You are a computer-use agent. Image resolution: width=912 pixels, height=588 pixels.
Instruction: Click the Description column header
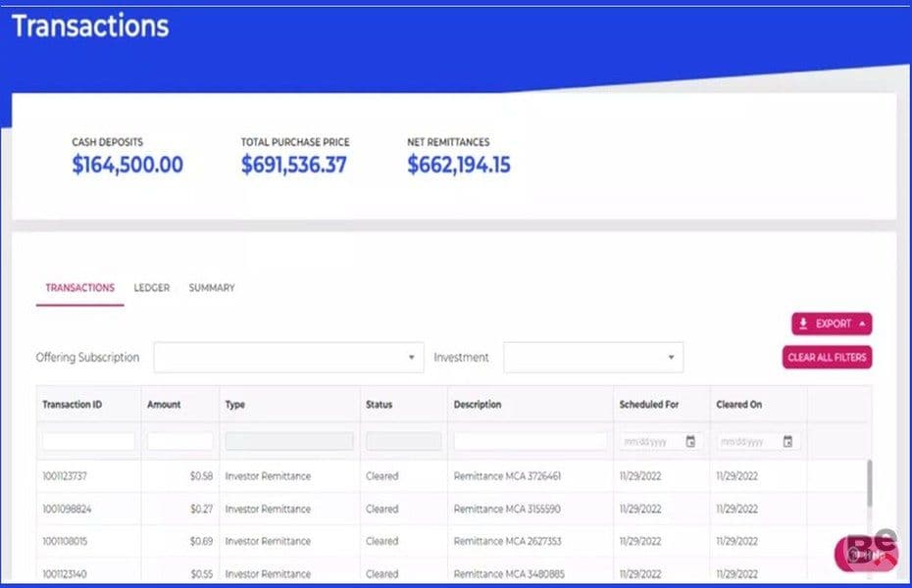pos(478,405)
